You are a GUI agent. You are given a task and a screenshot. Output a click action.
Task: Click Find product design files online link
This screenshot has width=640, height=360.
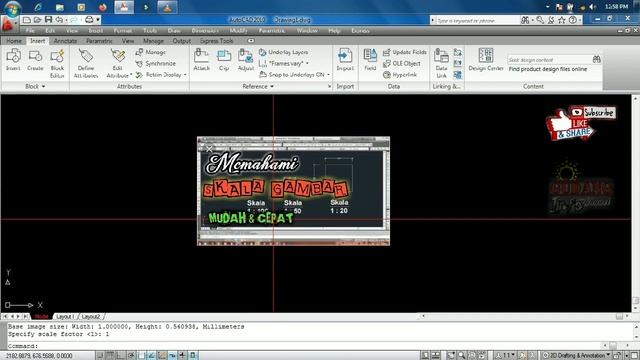[x=548, y=69]
